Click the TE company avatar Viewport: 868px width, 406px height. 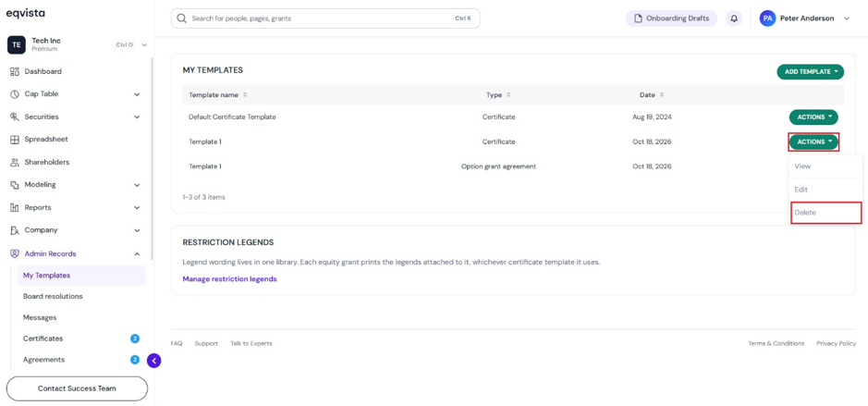[x=16, y=45]
